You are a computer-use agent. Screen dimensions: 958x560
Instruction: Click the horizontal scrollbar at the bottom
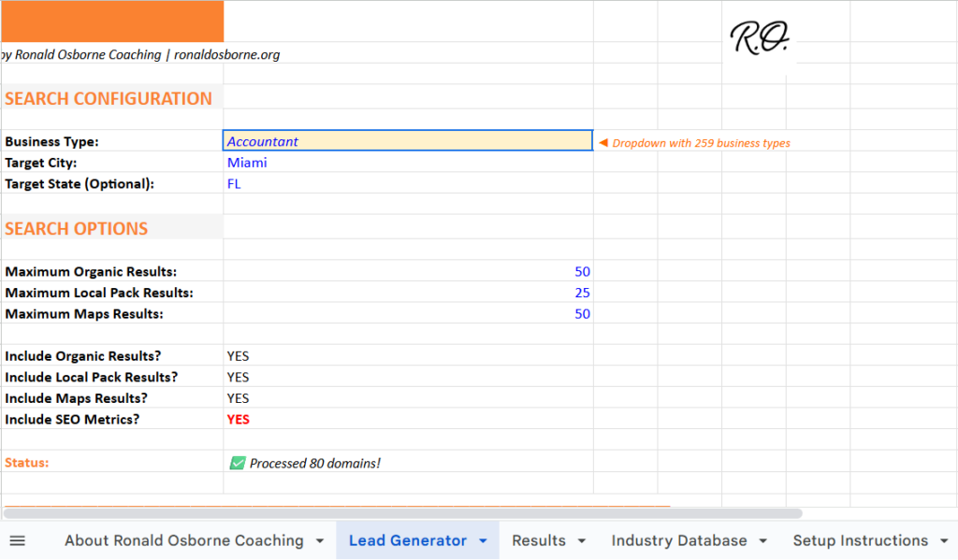[x=402, y=511]
